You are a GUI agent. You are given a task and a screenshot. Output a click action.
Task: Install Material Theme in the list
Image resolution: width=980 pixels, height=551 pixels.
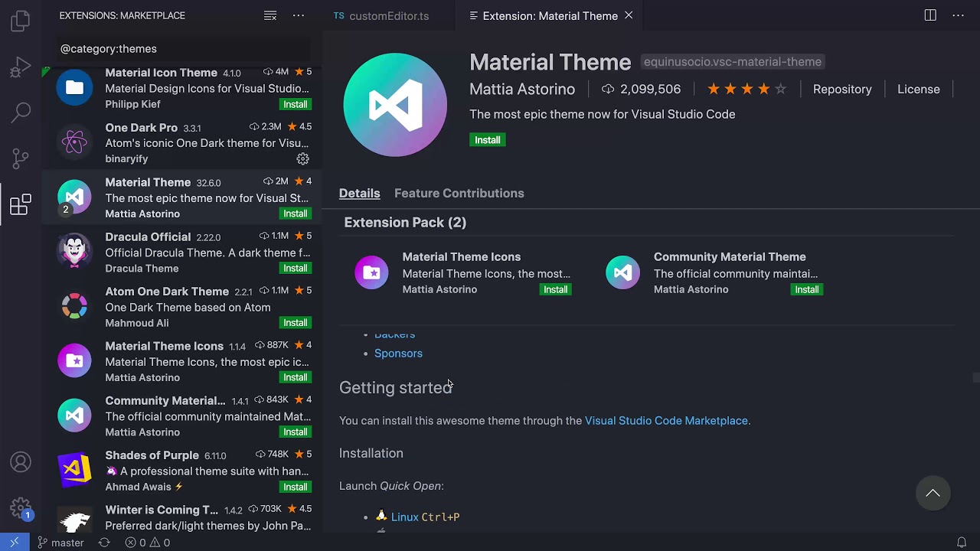pyautogui.click(x=295, y=214)
